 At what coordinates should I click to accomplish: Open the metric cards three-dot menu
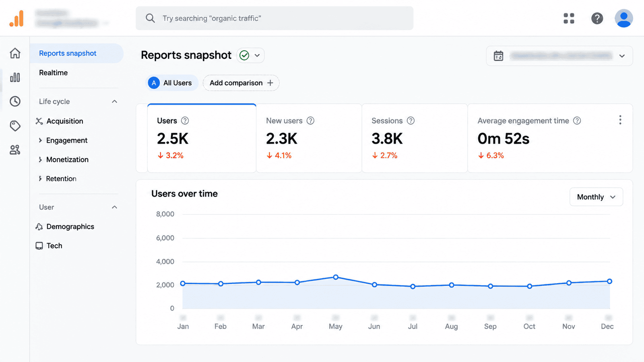click(620, 120)
